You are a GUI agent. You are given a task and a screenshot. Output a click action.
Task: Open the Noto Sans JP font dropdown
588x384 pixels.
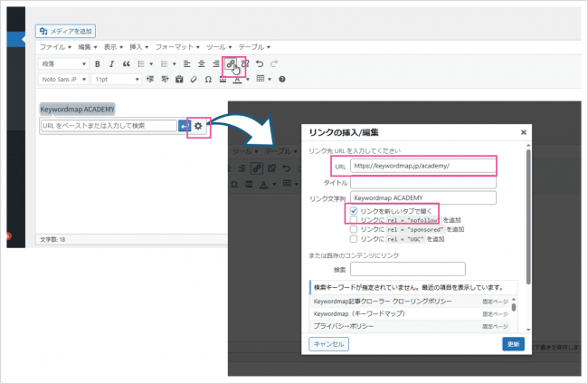click(63, 79)
